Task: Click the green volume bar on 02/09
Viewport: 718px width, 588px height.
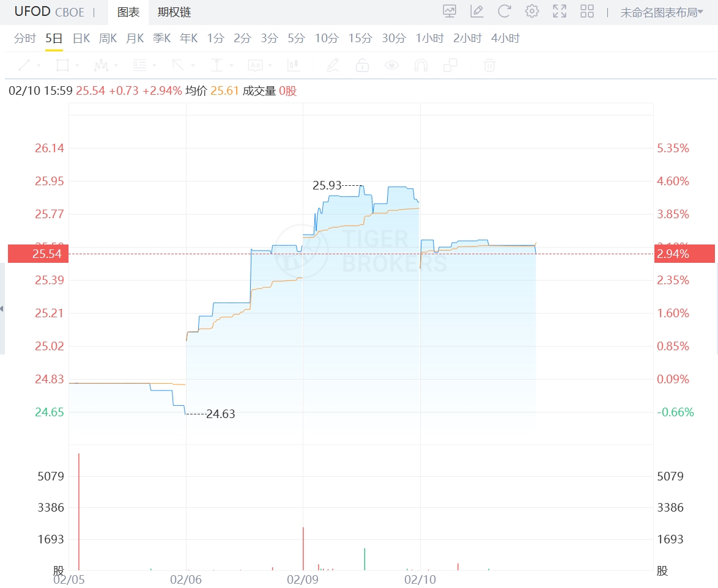Action: coord(365,559)
